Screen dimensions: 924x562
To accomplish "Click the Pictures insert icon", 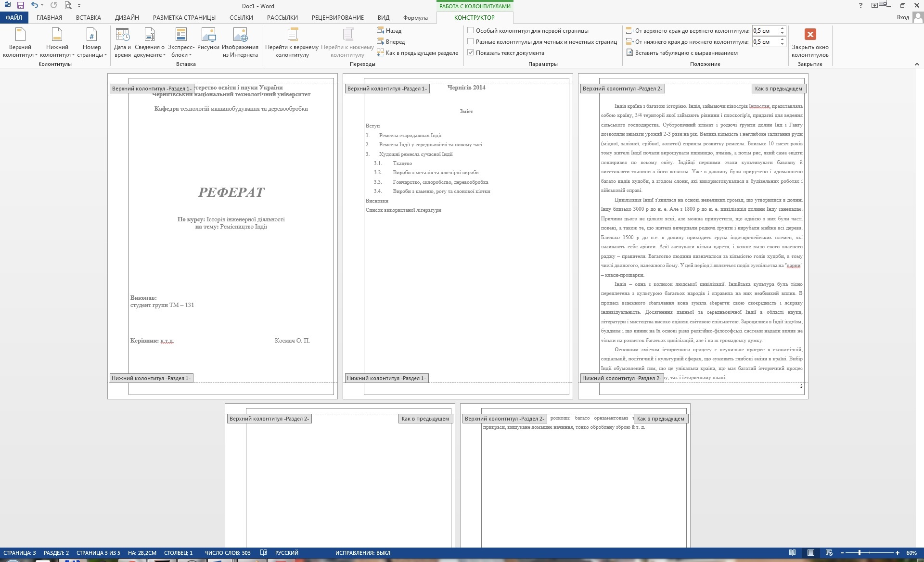I will tap(208, 35).
